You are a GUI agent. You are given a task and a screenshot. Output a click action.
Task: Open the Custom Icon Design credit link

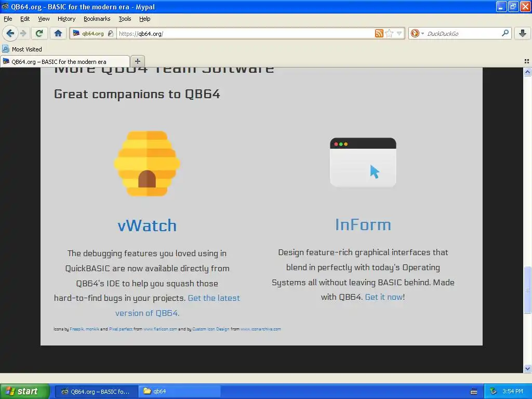pyautogui.click(x=211, y=329)
